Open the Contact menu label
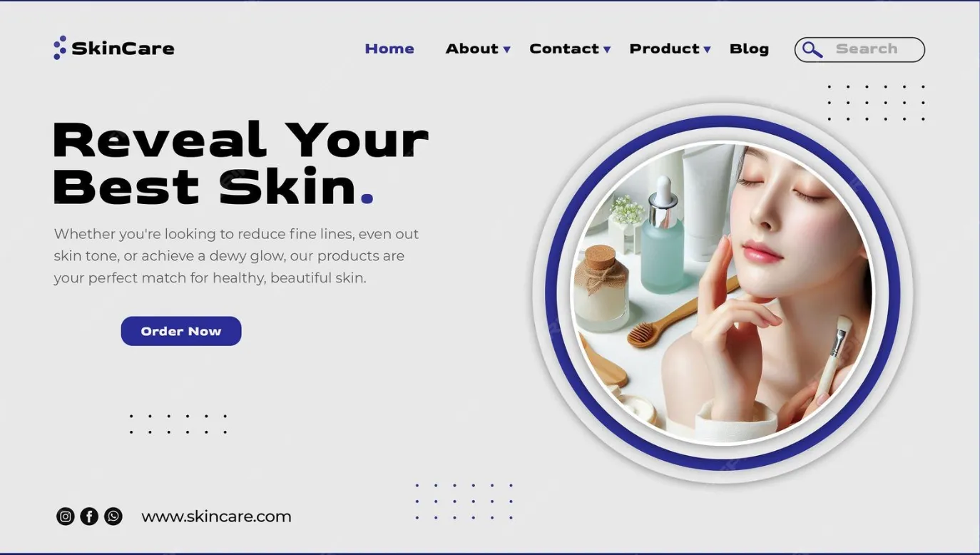Image resolution: width=980 pixels, height=555 pixels. (563, 49)
